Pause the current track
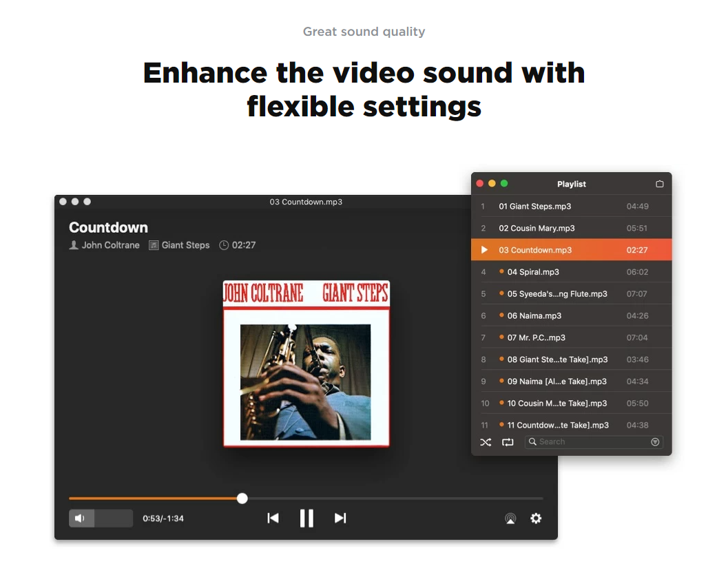The width and height of the screenshot is (728, 566). click(x=306, y=518)
